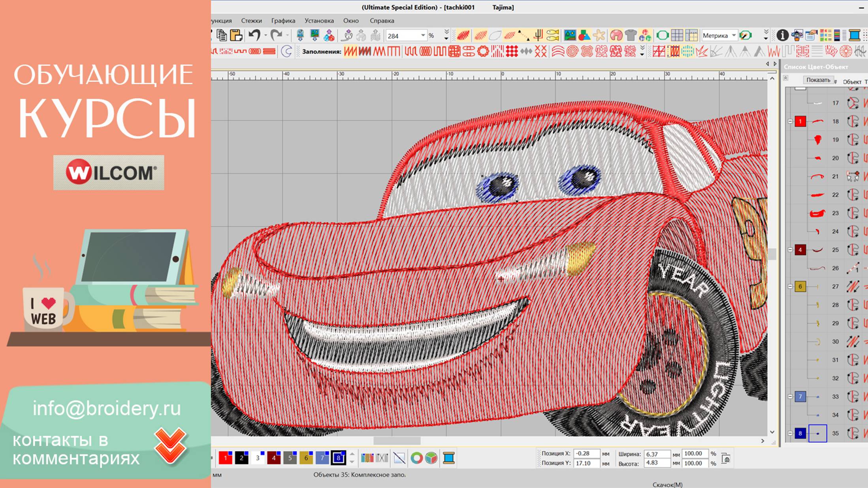
Task: Click the Показать button in color-object list
Action: 818,80
